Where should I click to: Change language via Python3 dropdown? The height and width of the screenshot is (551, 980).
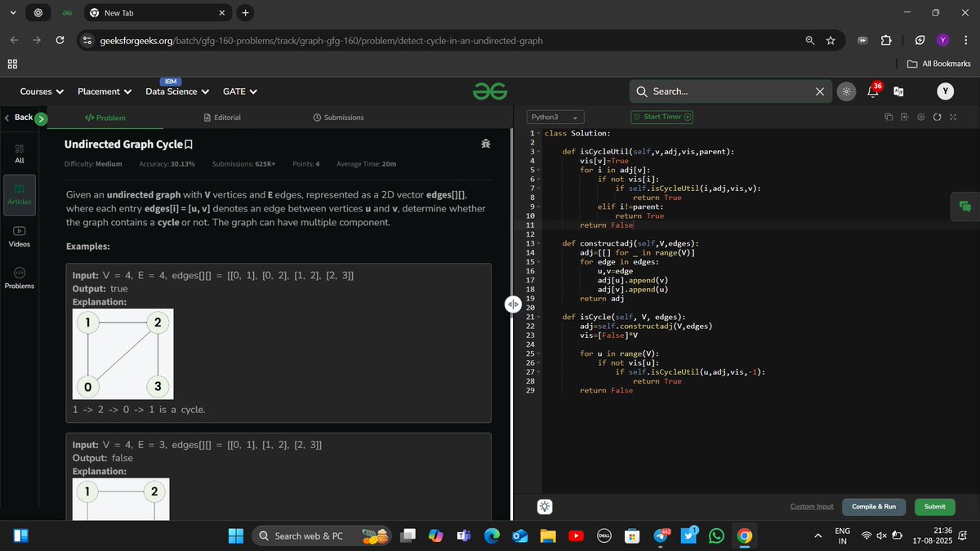(x=555, y=118)
